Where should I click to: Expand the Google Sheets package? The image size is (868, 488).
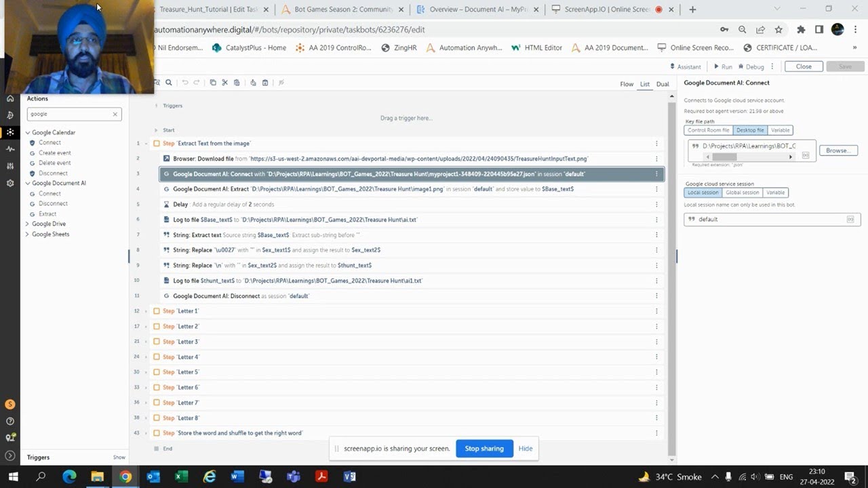pyautogui.click(x=27, y=235)
